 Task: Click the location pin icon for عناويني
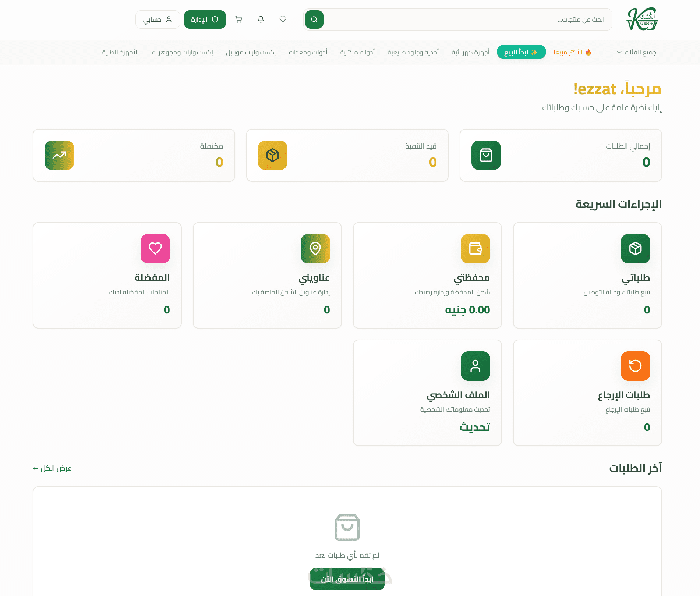[x=315, y=249]
